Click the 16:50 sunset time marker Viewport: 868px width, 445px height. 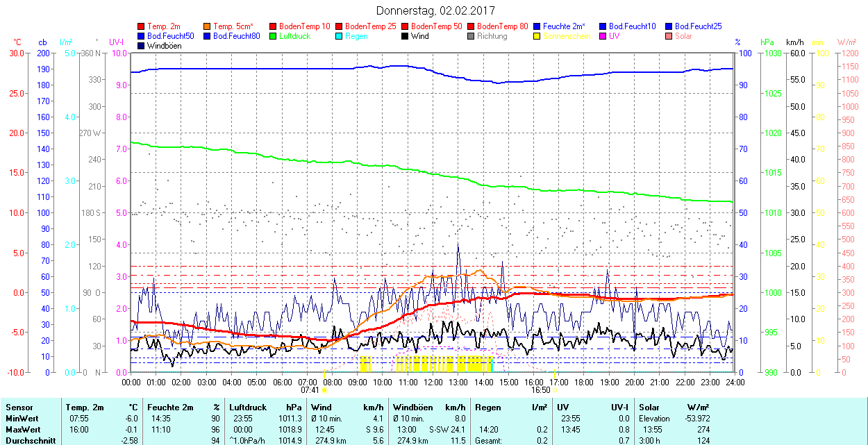click(541, 390)
